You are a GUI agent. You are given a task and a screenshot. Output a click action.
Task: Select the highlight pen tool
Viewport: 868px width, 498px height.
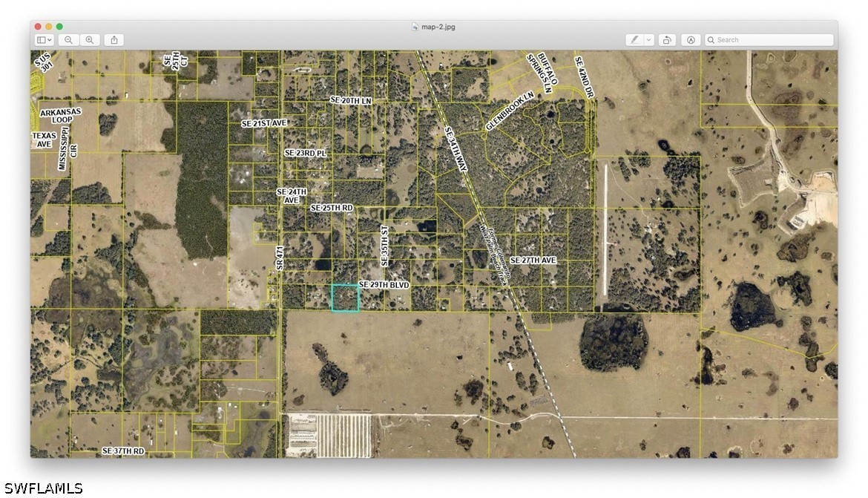click(x=634, y=40)
